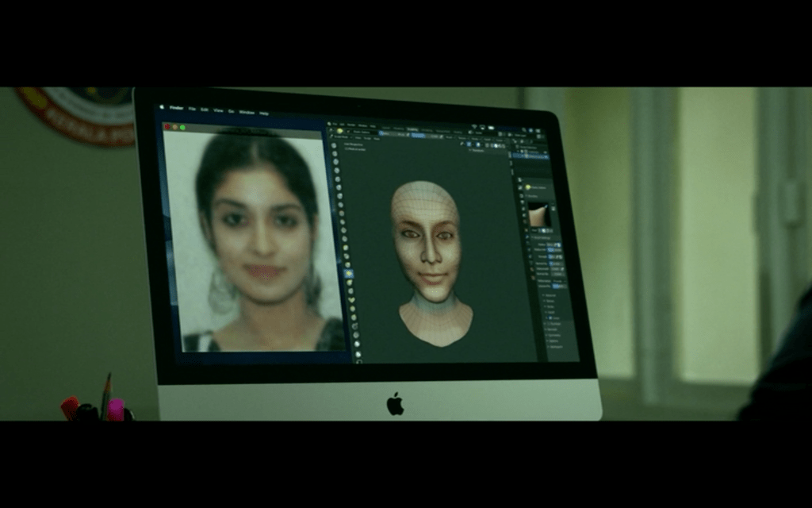This screenshot has width=812, height=508.
Task: Click the Apple logo in the menu bar
Action: click(162, 106)
